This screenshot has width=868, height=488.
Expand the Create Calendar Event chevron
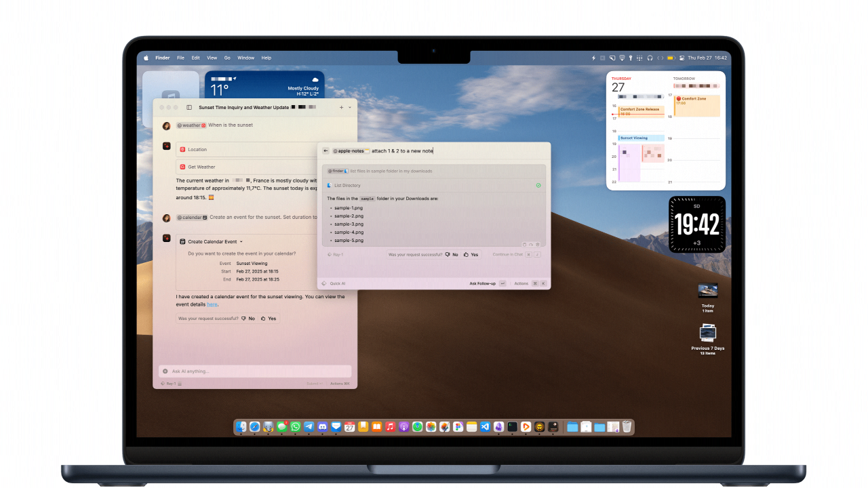click(241, 241)
